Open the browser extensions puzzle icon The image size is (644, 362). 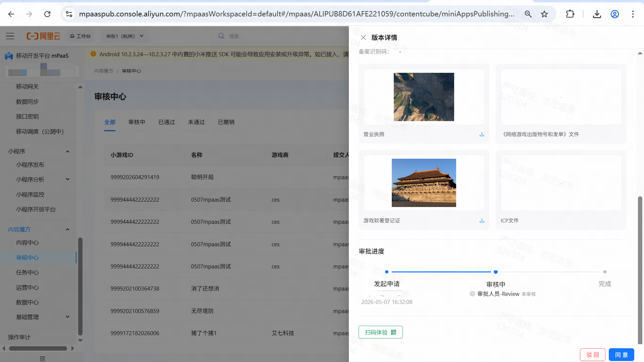(570, 14)
